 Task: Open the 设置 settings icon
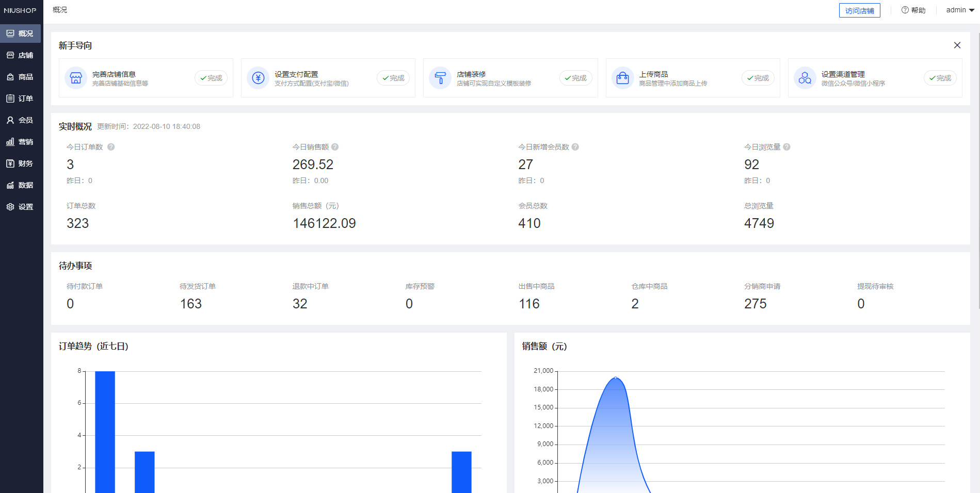(x=21, y=206)
